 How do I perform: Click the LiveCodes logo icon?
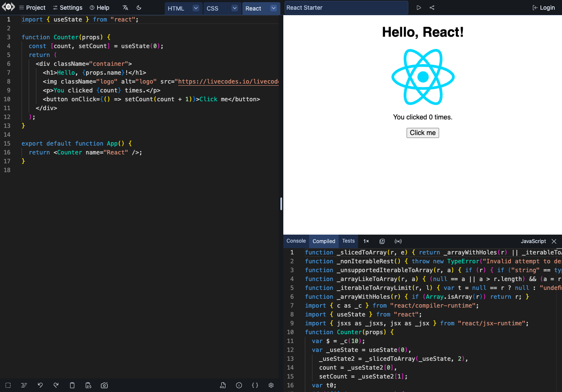tap(8, 7)
